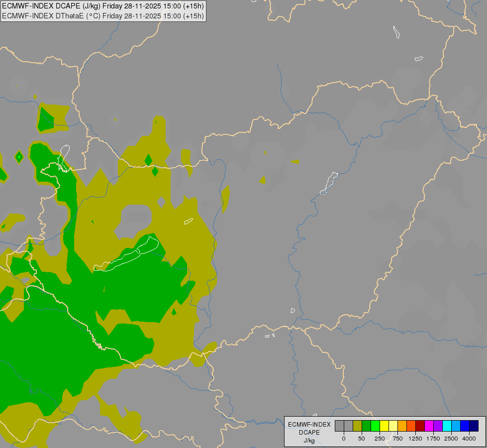487x448 pixels.
Task: Pick the light blue legend swatch
Action: pyautogui.click(x=456, y=426)
